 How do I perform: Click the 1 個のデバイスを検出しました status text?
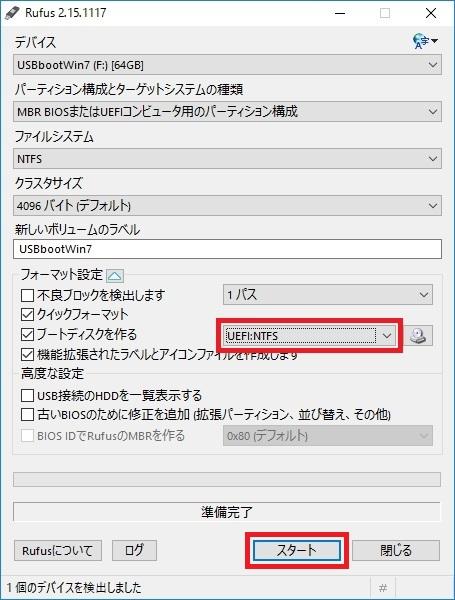(74, 587)
